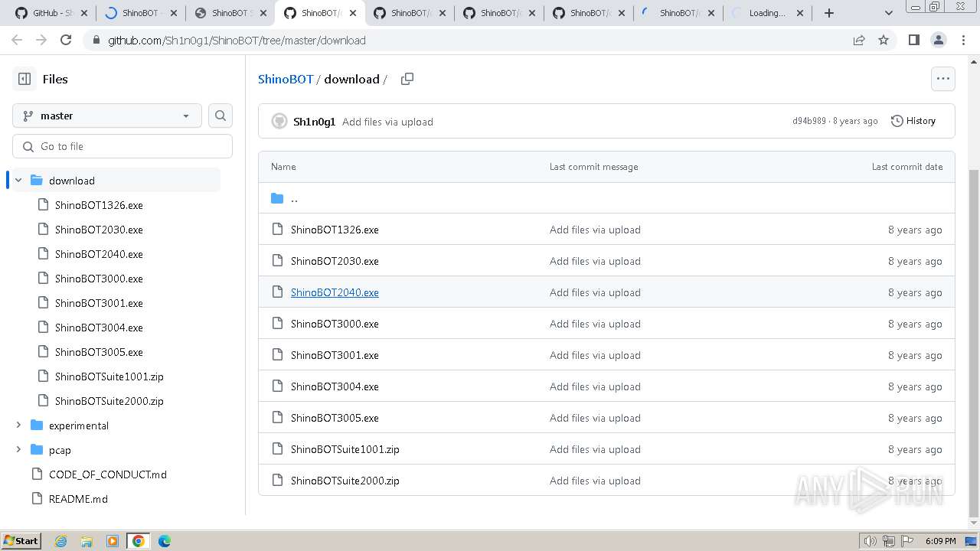
Task: Select ShinoBOTSuite1001.zip in the file tree
Action: (x=109, y=377)
